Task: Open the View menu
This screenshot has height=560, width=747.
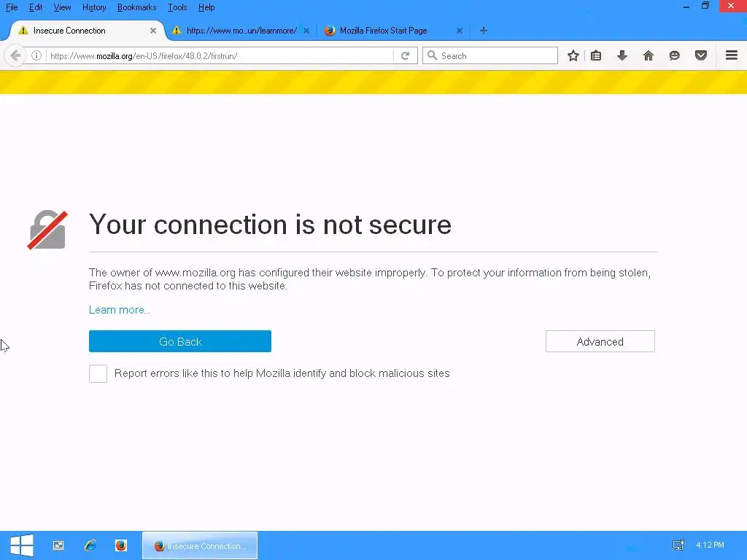Action: pos(63,7)
